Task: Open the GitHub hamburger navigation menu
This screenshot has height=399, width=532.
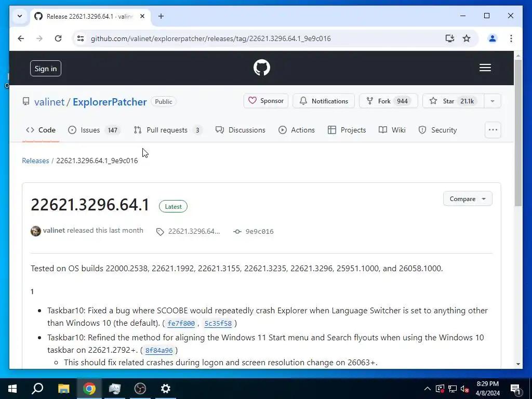Action: click(485, 68)
